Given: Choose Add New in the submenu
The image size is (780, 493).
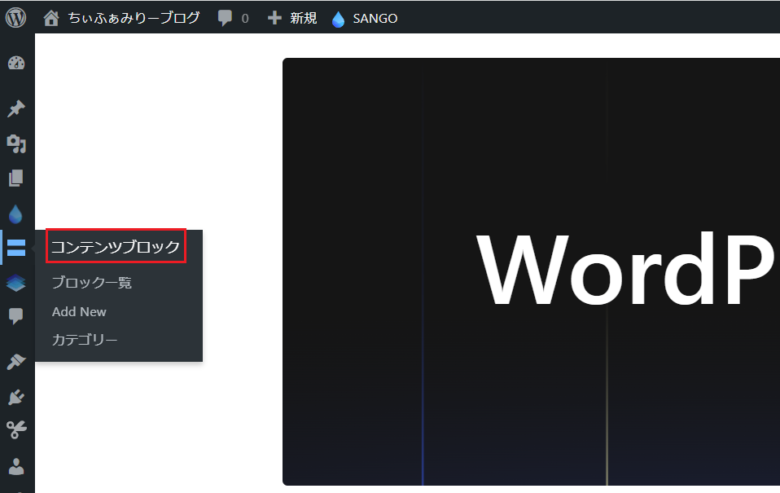Looking at the screenshot, I should pos(79,311).
